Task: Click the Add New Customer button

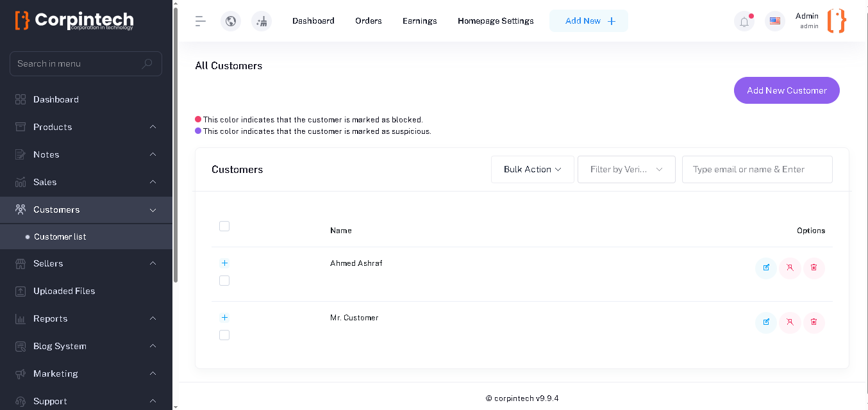Action: 787,90
